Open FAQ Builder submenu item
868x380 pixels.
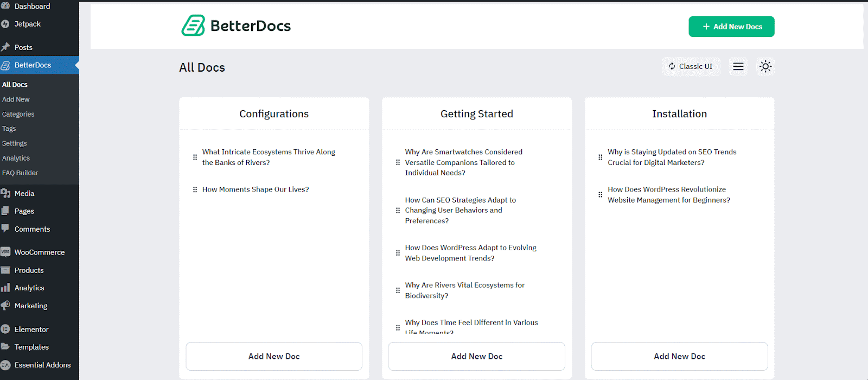click(x=20, y=173)
